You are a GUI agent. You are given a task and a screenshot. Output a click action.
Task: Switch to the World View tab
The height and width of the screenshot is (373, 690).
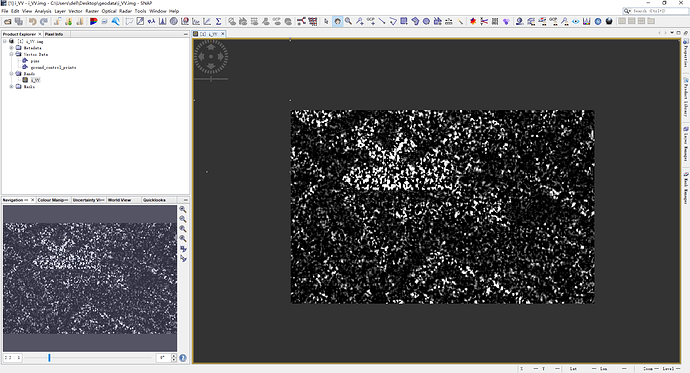click(120, 200)
